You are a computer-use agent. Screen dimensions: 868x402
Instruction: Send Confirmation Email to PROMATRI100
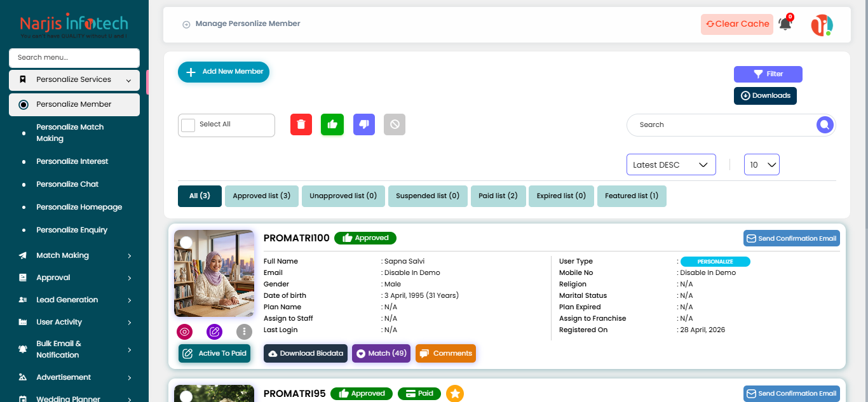(792, 238)
